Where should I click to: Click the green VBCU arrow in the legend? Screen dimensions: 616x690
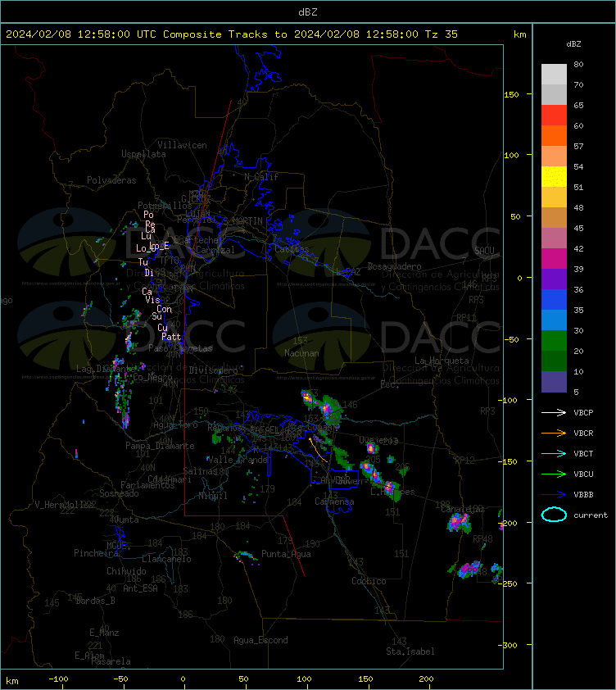click(x=554, y=474)
